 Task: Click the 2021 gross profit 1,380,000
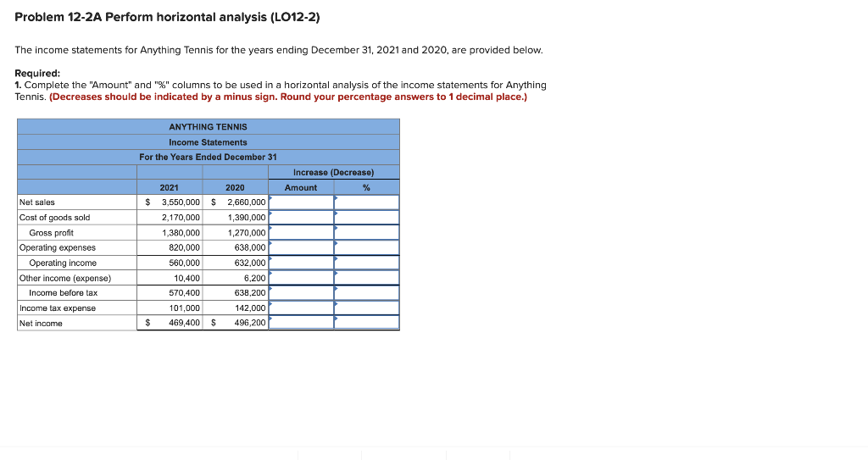181,233
